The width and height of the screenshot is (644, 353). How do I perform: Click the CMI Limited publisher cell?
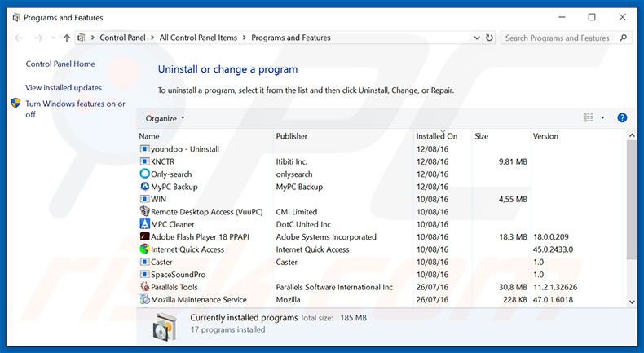[297, 212]
